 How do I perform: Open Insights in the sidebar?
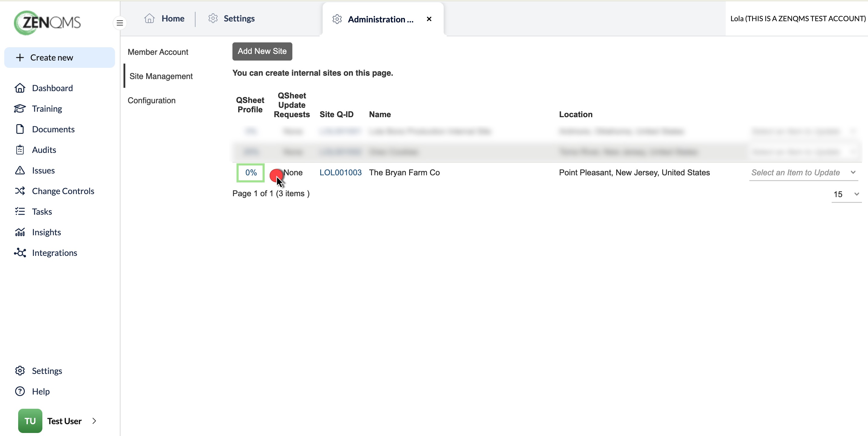46,232
